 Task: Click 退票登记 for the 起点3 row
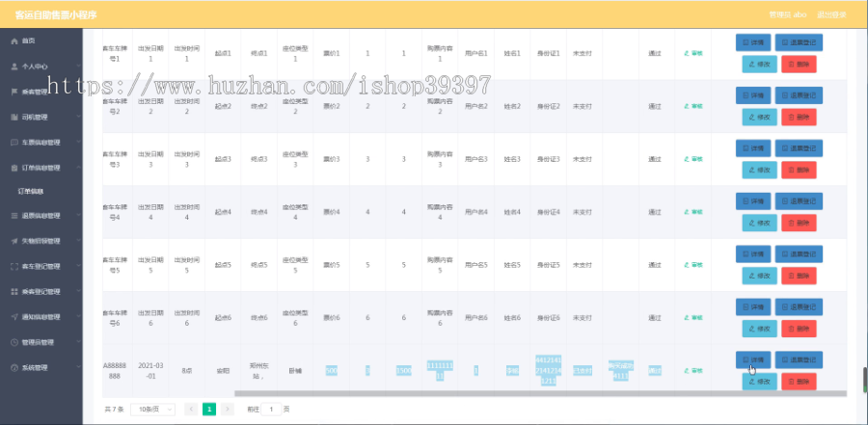tap(799, 148)
